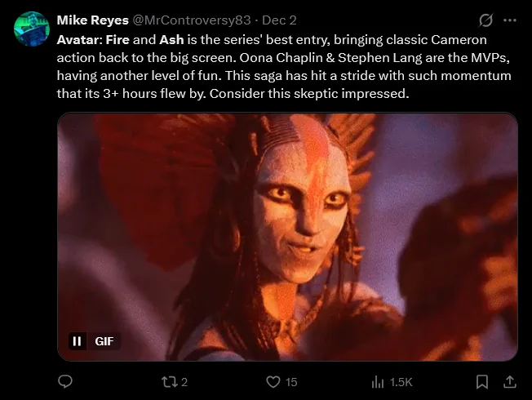This screenshot has height=400, width=532.
Task: Click the GIF label badge
Action: tap(104, 341)
